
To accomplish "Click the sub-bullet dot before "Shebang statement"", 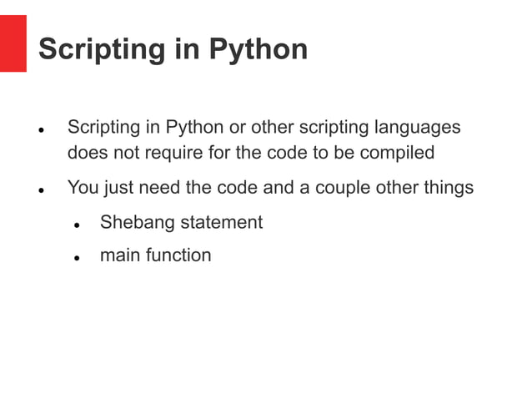I will tap(75, 225).
